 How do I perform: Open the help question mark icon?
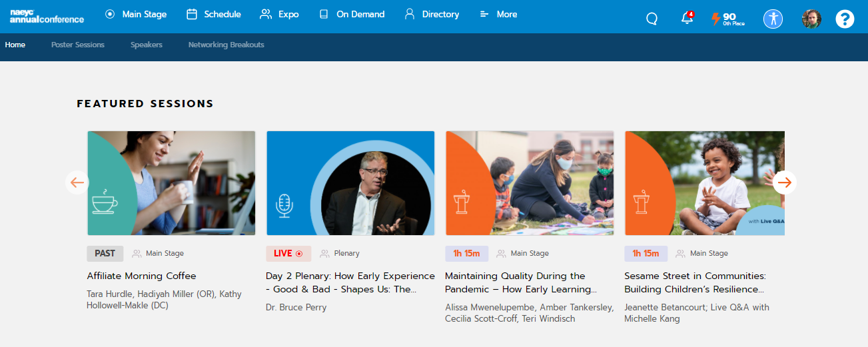coord(845,19)
